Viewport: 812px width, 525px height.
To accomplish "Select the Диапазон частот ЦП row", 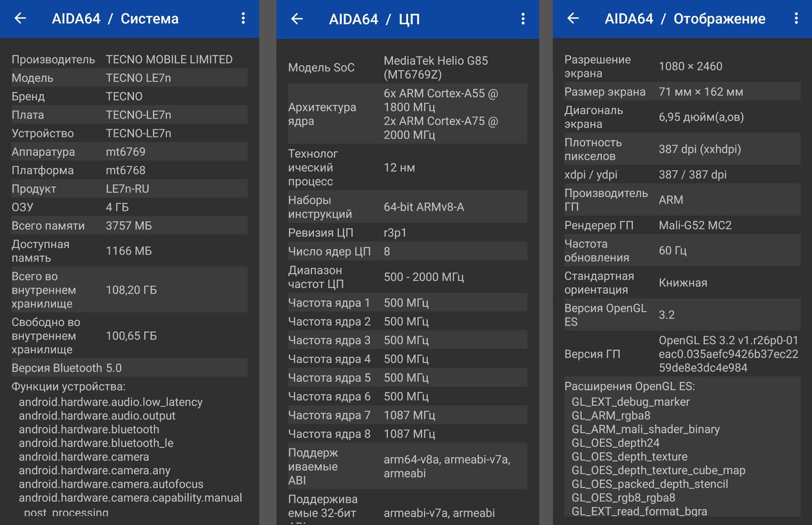I will (x=407, y=277).
